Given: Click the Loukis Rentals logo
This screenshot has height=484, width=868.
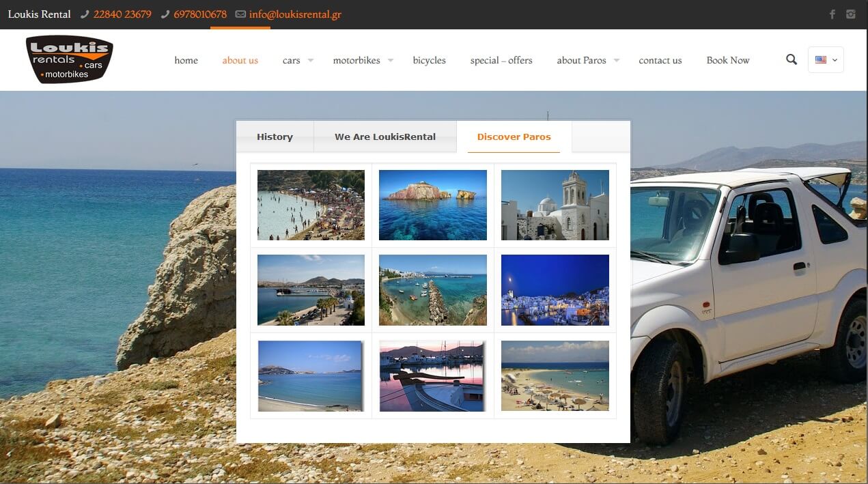Looking at the screenshot, I should (x=70, y=59).
